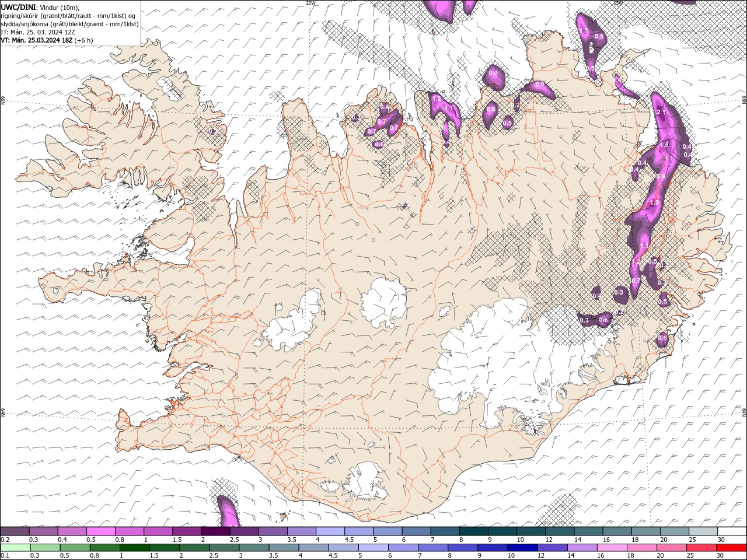Pick the light pink 16–18 swatch, bottom legend row
747x560 pixels.
pyautogui.click(x=612, y=548)
